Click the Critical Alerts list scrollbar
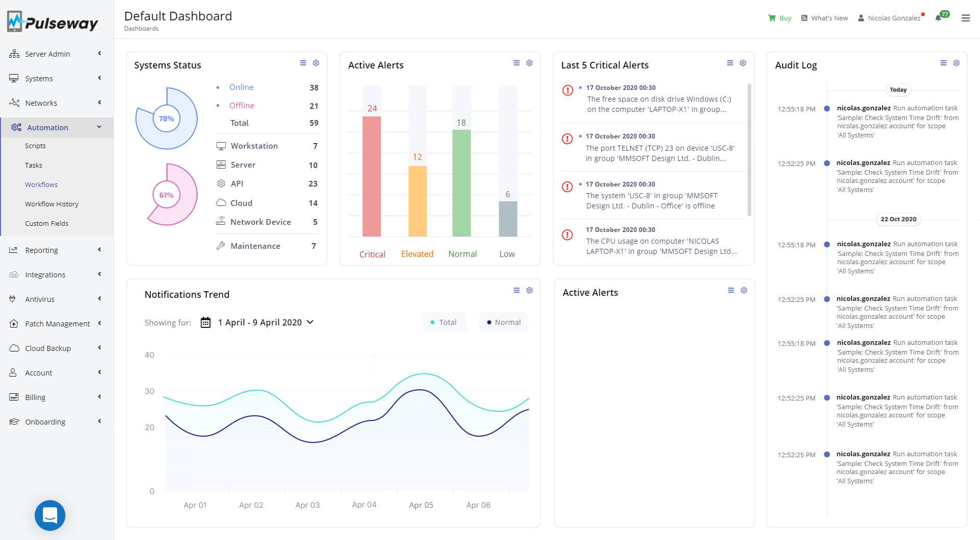The image size is (980, 540). tap(749, 150)
